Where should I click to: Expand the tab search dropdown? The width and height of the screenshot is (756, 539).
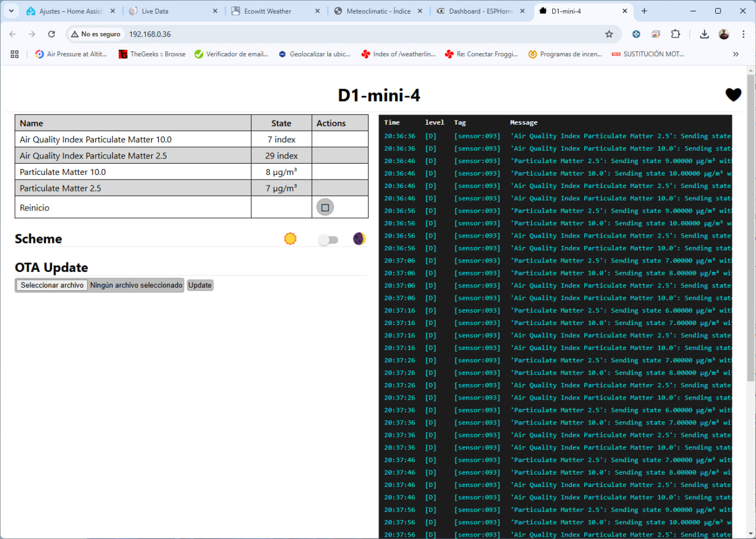[11, 11]
